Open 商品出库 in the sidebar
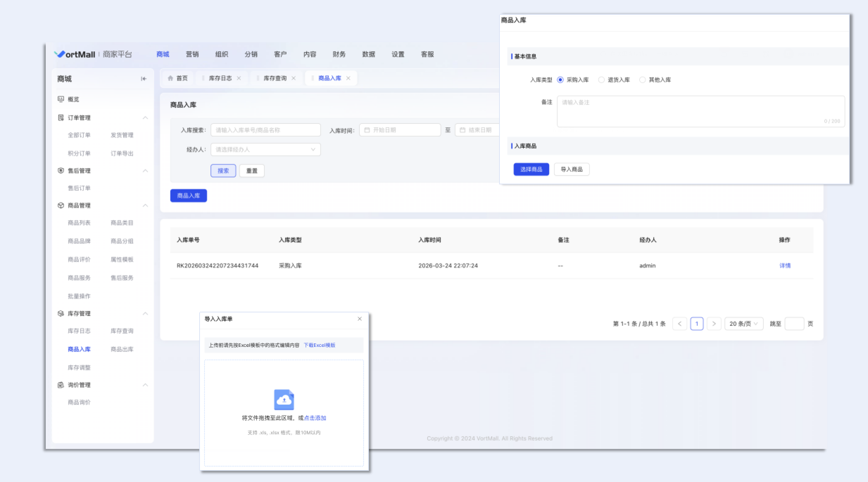Screen dimensions: 868x482 (x=122, y=349)
